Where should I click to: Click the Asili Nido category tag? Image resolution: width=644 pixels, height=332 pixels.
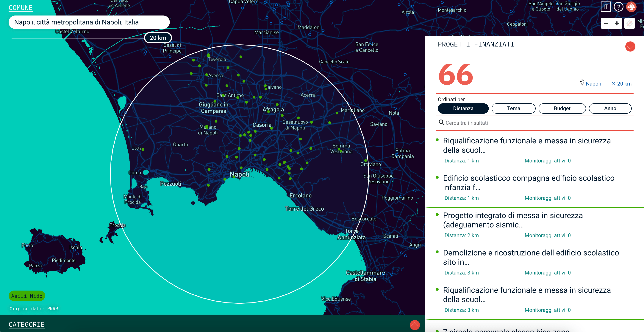pyautogui.click(x=27, y=296)
